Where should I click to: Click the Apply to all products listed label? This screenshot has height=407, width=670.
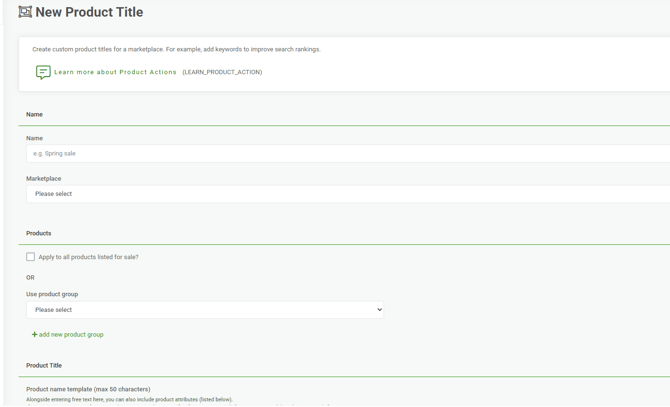(x=88, y=257)
